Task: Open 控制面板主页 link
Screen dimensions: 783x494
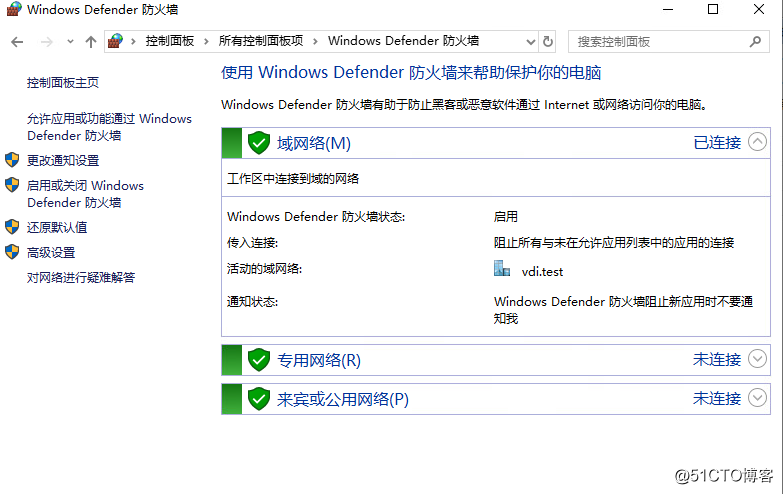Action: coord(63,82)
